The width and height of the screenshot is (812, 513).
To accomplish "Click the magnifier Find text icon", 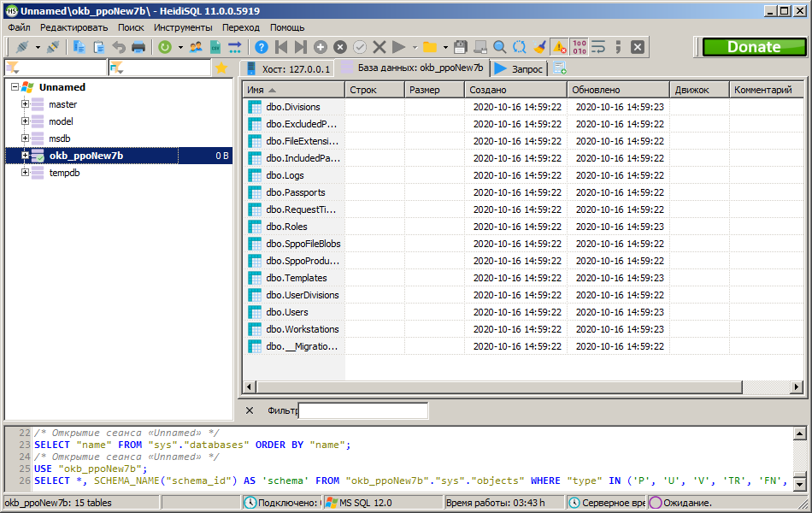I will (x=500, y=47).
